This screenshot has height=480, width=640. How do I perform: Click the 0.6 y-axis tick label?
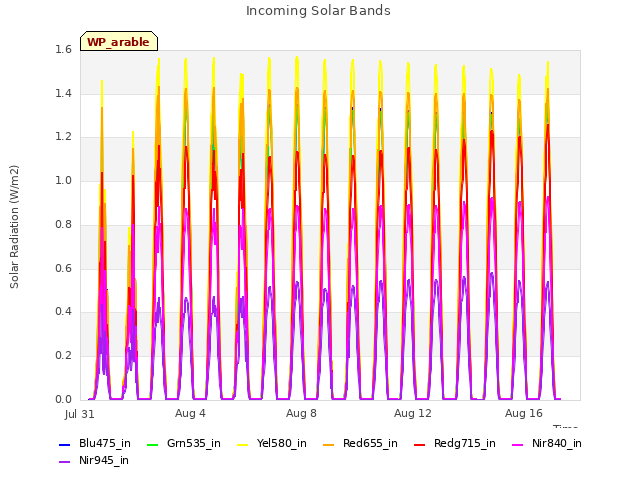pos(63,269)
